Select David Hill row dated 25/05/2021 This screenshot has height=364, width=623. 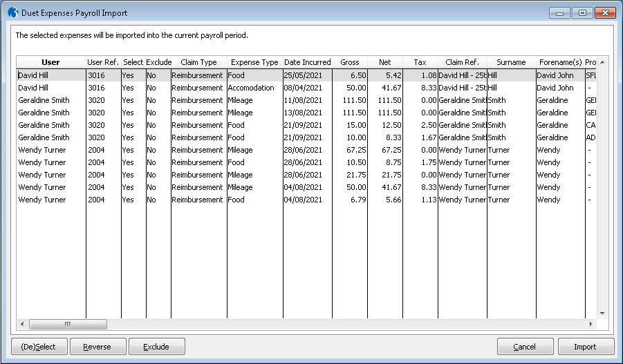(x=306, y=75)
